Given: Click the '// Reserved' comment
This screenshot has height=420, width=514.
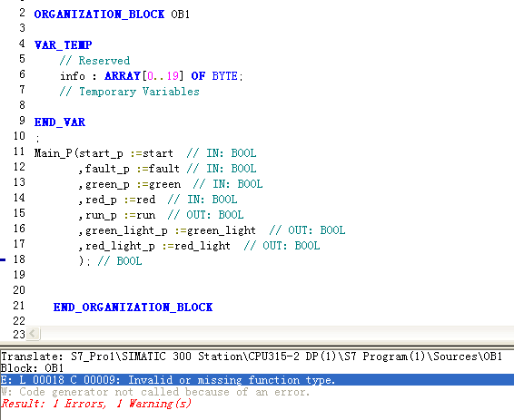Looking at the screenshot, I should [94, 61].
